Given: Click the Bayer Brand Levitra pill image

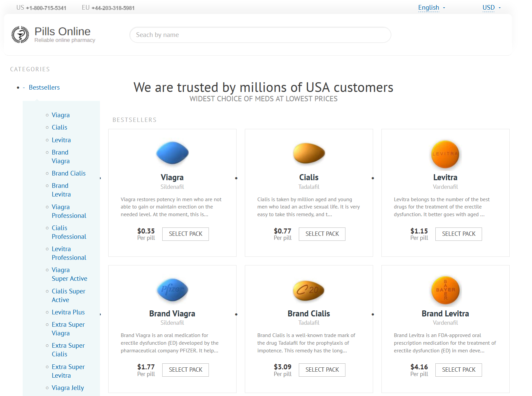Looking at the screenshot, I should click(445, 290).
